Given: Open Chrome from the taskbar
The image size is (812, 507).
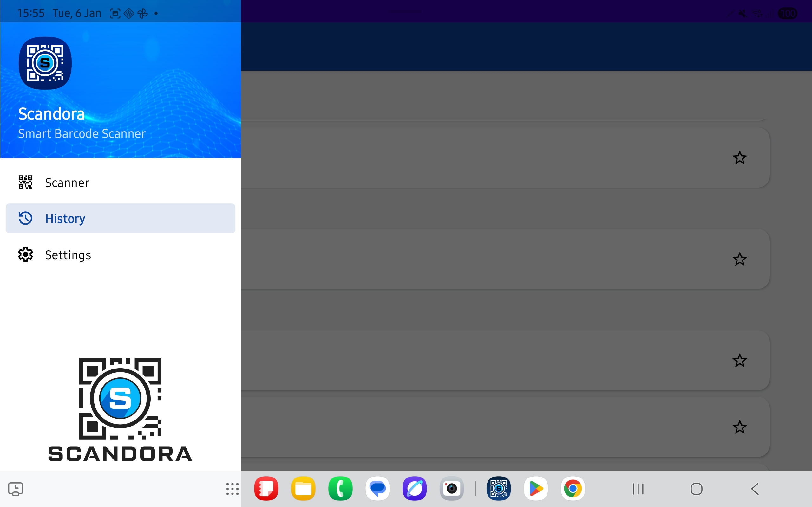Looking at the screenshot, I should pos(573,489).
